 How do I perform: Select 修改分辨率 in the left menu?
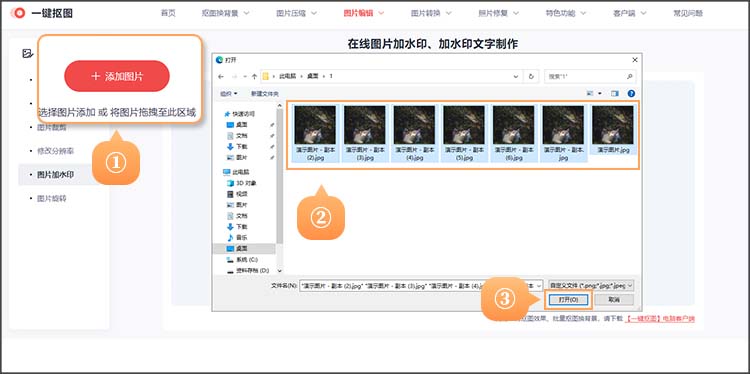(x=55, y=151)
